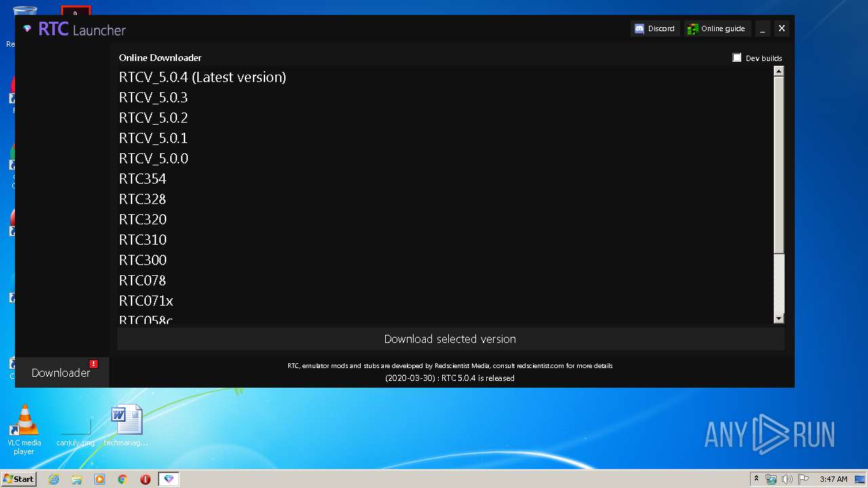The width and height of the screenshot is (868, 488).
Task: Click the network tray icon
Action: [771, 479]
